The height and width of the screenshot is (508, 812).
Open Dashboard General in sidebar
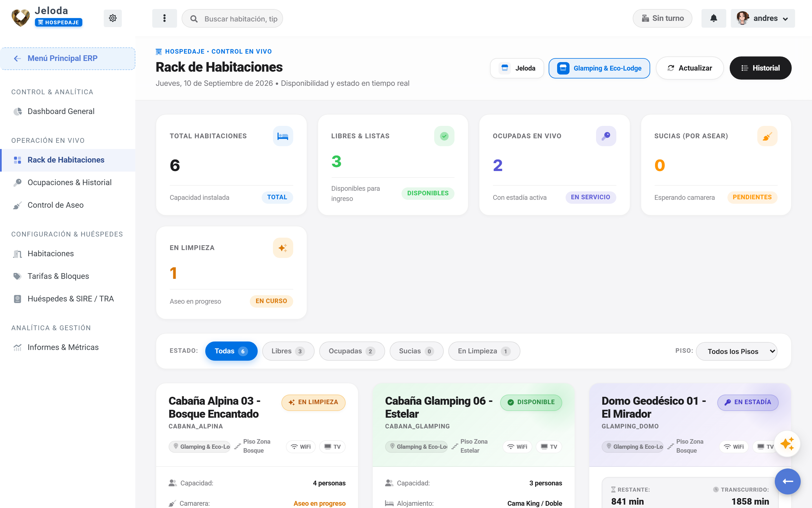coord(68,111)
